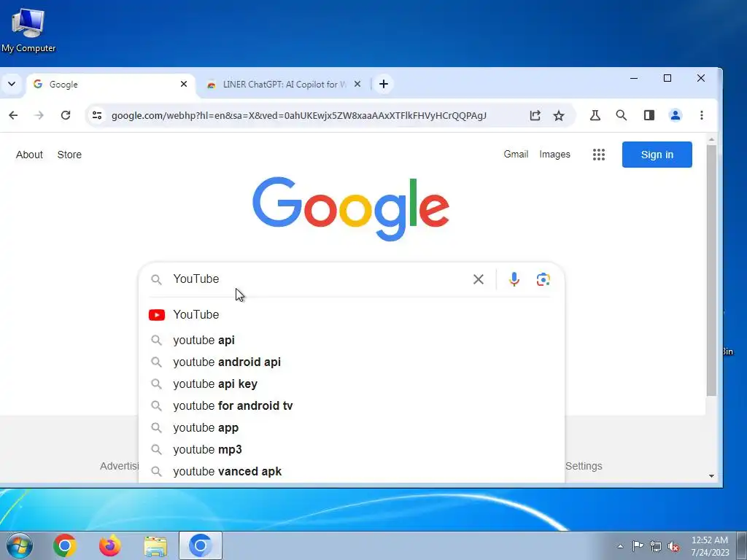The image size is (747, 560).
Task: Select suggestion "youtube api"
Action: pyautogui.click(x=351, y=340)
